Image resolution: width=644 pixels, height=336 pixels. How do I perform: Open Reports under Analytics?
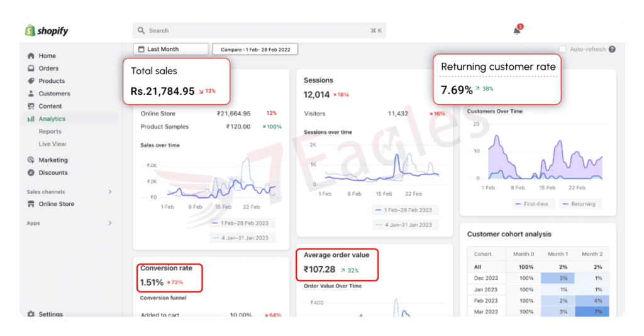[x=50, y=131]
